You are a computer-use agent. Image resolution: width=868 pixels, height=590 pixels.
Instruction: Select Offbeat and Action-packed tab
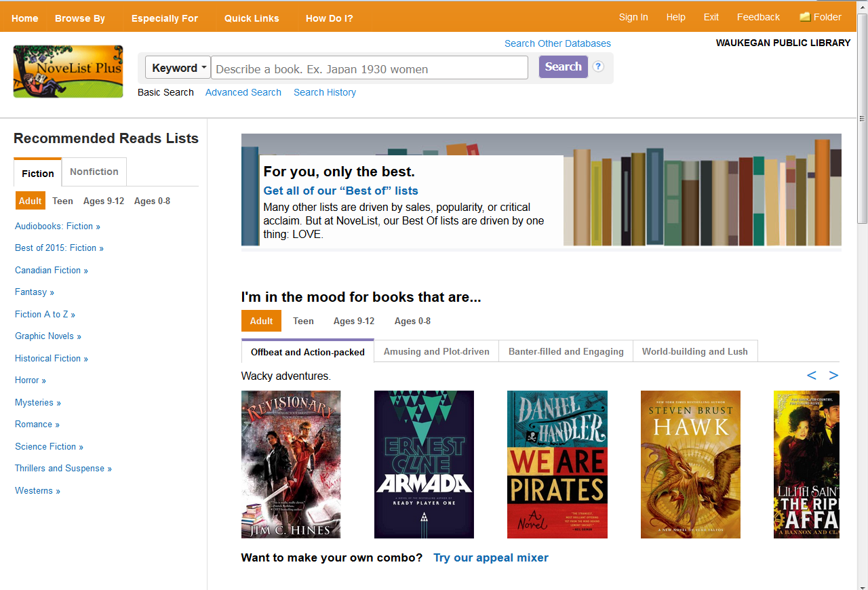coord(308,351)
